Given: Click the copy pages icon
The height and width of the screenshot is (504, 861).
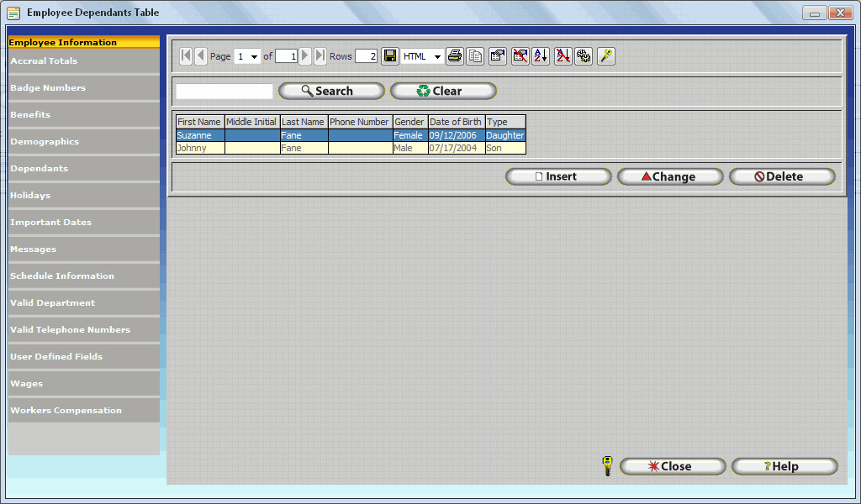Looking at the screenshot, I should [476, 56].
